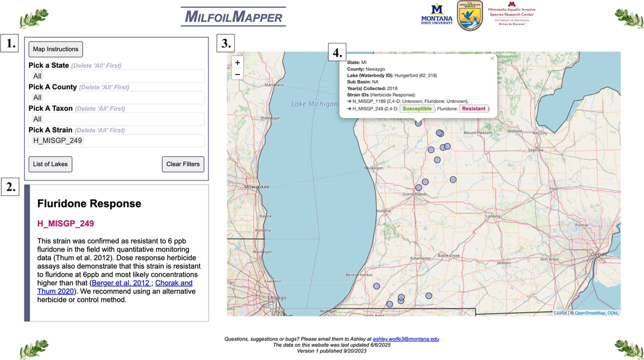Zoom out on the map
Image resolution: width=644 pixels, height=360 pixels.
(x=237, y=75)
